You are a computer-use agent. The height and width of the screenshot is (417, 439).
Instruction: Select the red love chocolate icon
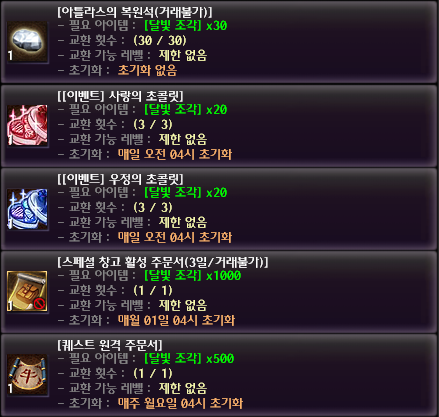click(27, 125)
